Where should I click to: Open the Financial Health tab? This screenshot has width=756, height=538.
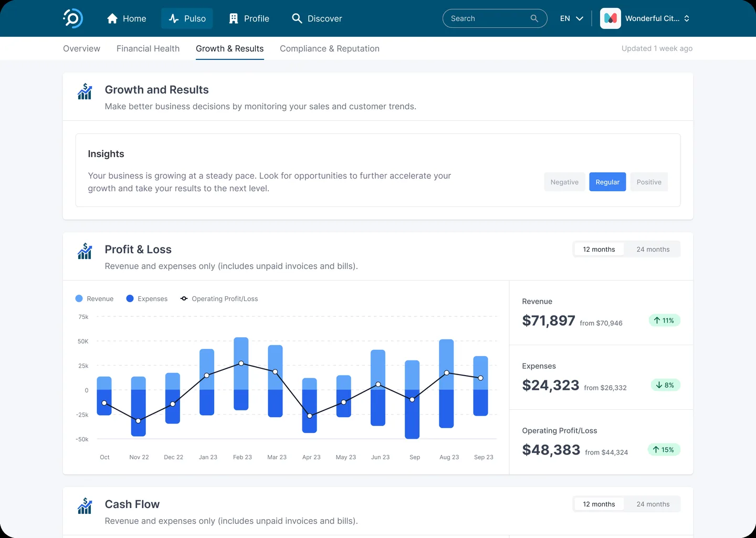click(148, 48)
